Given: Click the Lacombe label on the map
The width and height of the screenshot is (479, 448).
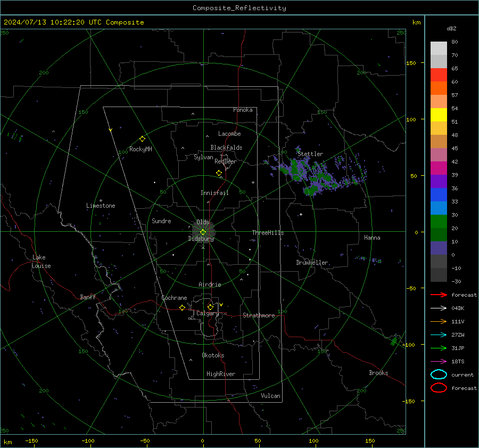Looking at the screenshot, I should tap(229, 134).
